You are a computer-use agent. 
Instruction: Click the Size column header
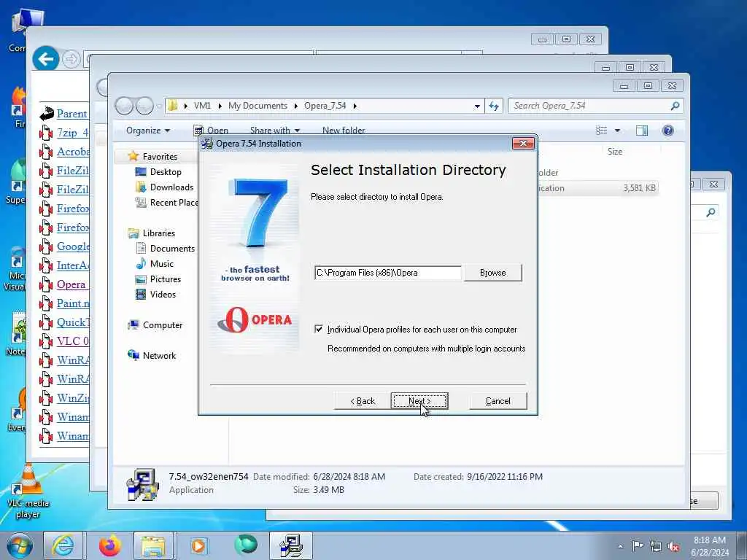pos(614,152)
